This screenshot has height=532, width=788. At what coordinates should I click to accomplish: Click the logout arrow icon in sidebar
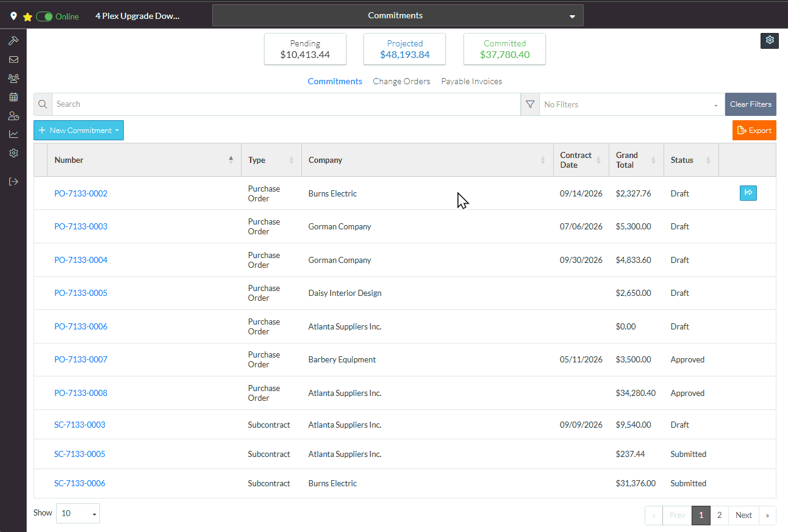pos(13,181)
